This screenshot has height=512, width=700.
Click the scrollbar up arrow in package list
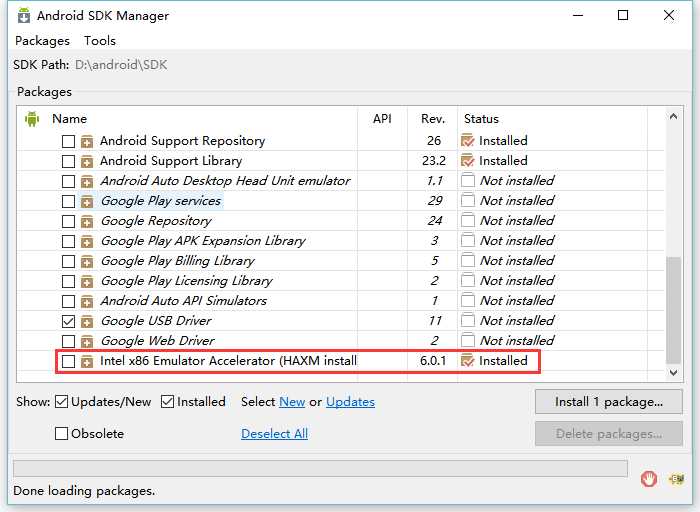click(674, 117)
